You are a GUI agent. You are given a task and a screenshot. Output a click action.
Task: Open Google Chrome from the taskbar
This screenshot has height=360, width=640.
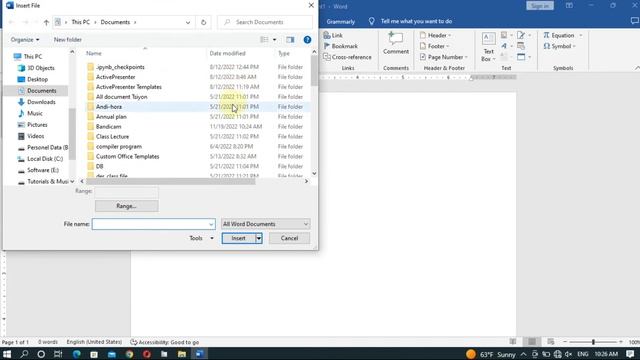(x=129, y=354)
